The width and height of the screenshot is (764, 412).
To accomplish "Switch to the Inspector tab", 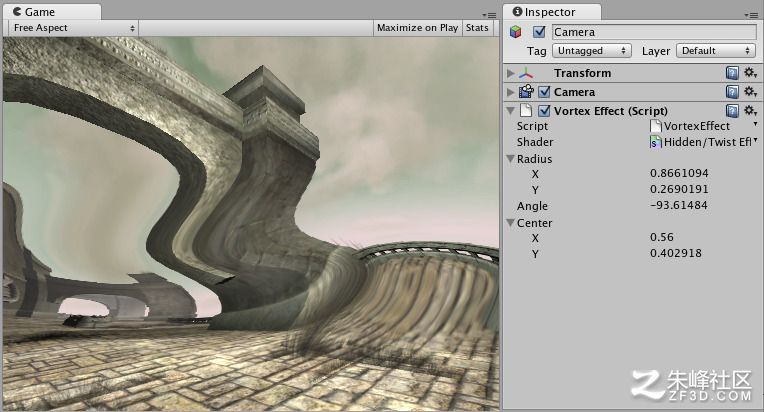I will pyautogui.click(x=552, y=12).
